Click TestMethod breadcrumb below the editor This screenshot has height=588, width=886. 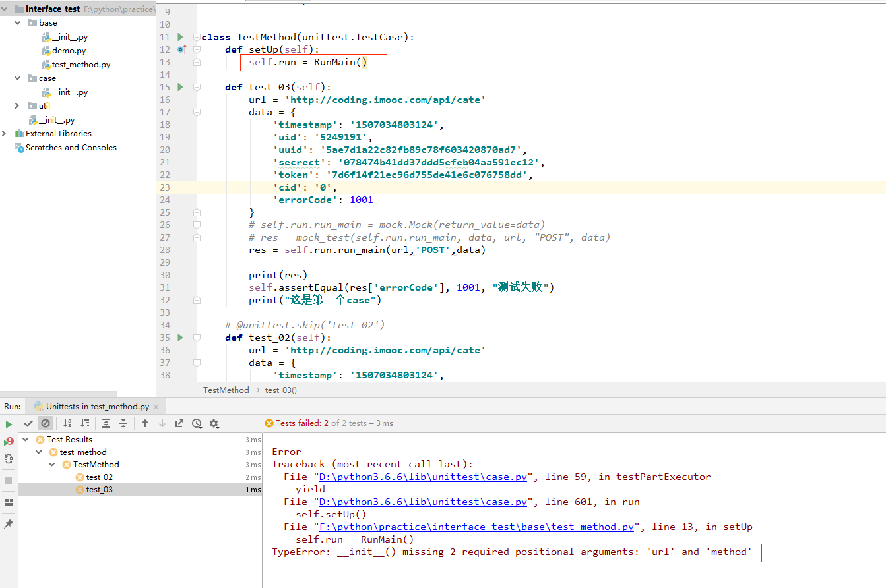point(226,390)
